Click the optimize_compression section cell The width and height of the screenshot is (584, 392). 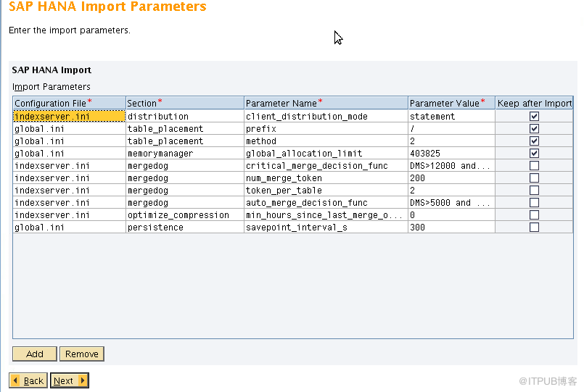click(185, 214)
